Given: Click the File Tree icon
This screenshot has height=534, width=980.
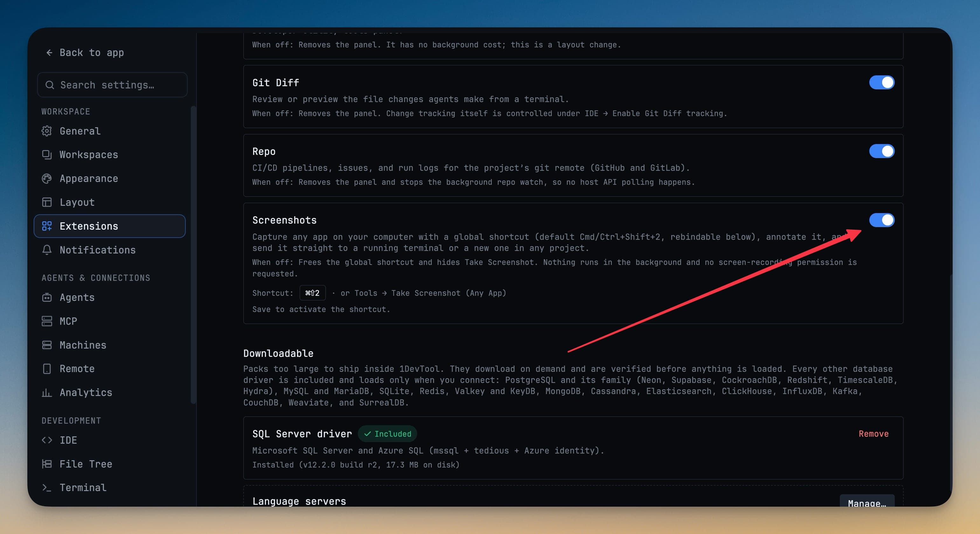Looking at the screenshot, I should (47, 464).
